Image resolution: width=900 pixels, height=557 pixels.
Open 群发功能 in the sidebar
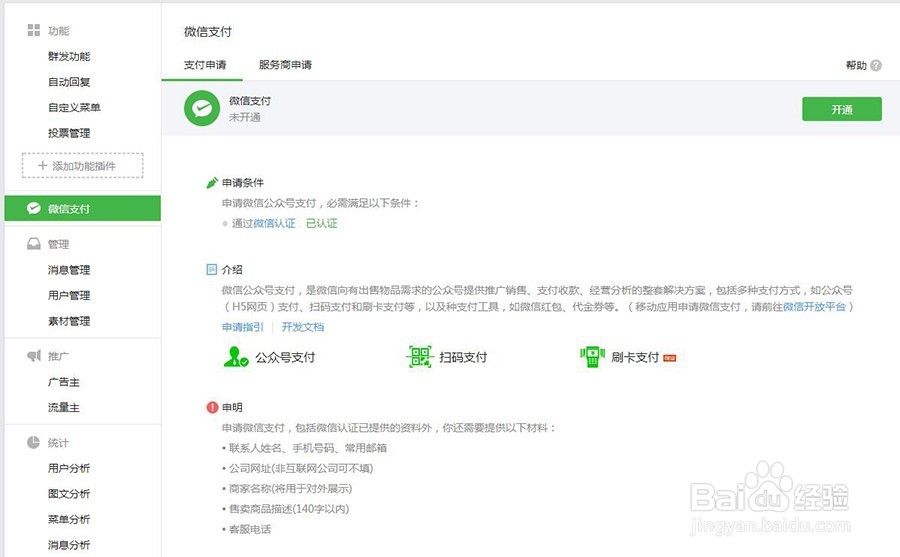click(69, 56)
